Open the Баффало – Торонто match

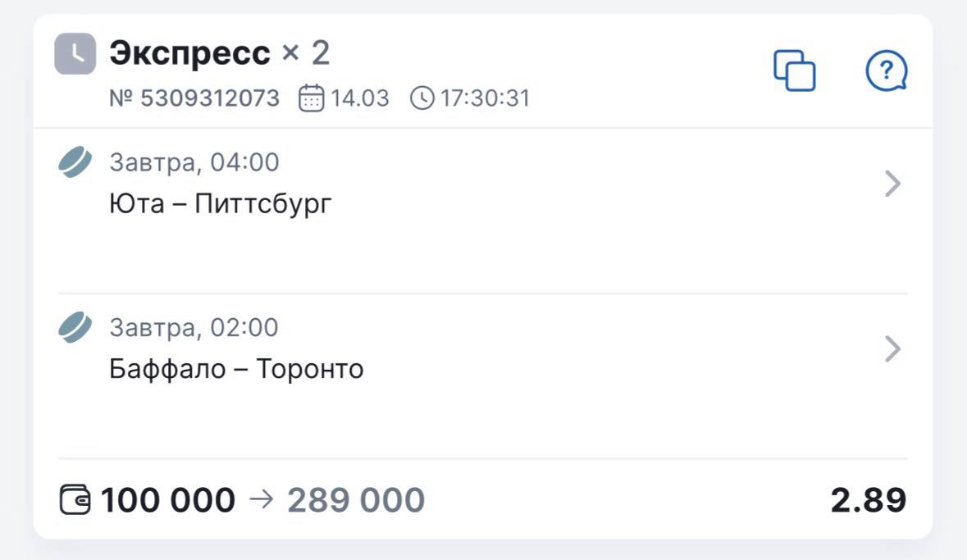click(x=236, y=370)
